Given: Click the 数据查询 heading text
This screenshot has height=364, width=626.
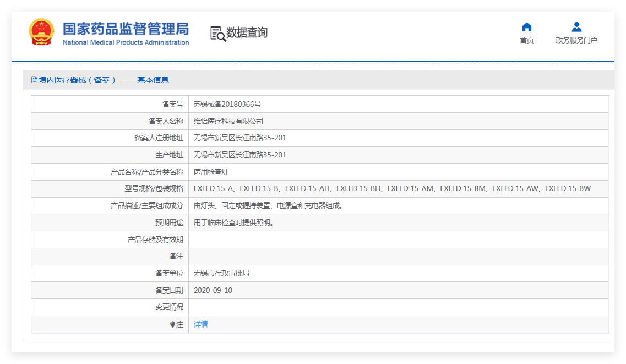Looking at the screenshot, I should (247, 32).
